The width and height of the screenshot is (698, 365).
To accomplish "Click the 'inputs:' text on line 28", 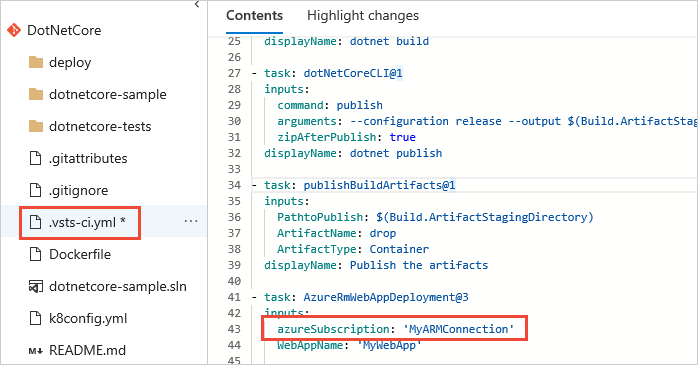I will [x=287, y=89].
